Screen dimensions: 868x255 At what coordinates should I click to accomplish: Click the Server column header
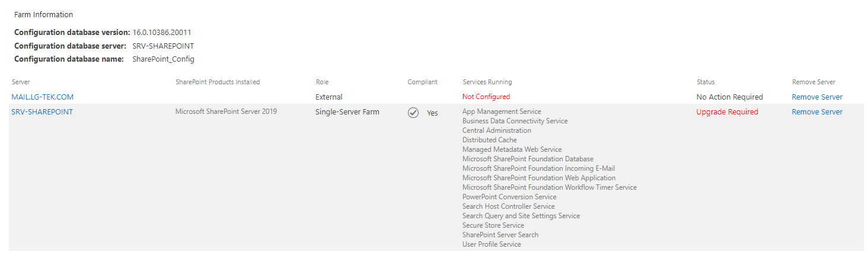(x=21, y=82)
